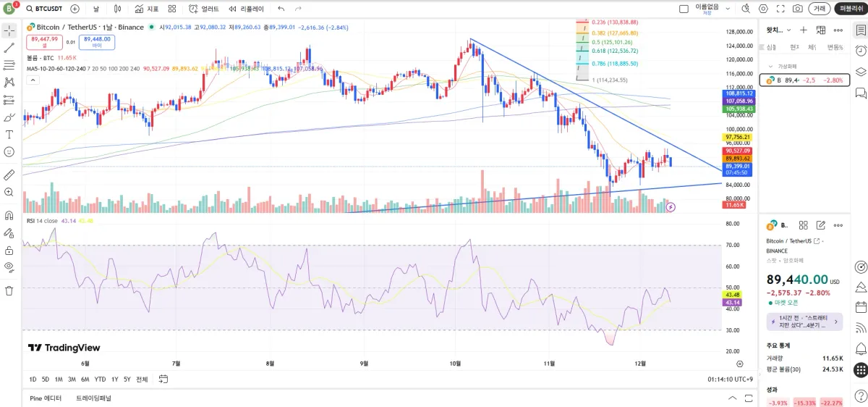Select the brush drawing tool

click(x=9, y=117)
